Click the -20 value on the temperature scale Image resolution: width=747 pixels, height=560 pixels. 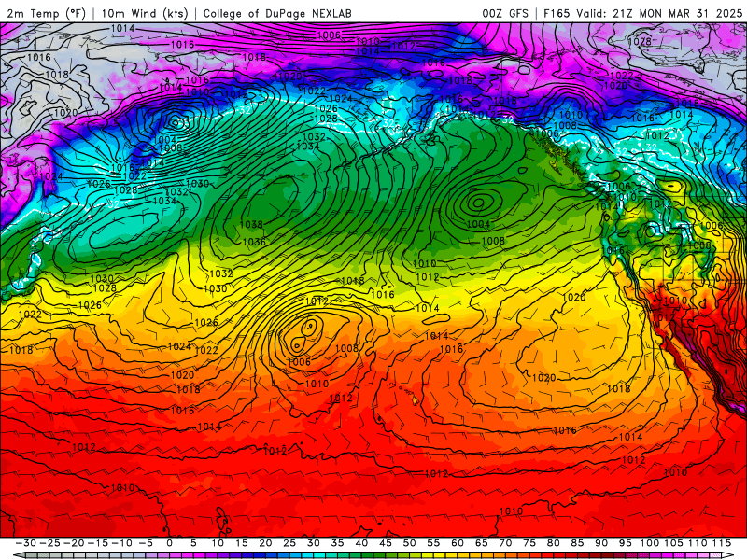click(x=74, y=543)
